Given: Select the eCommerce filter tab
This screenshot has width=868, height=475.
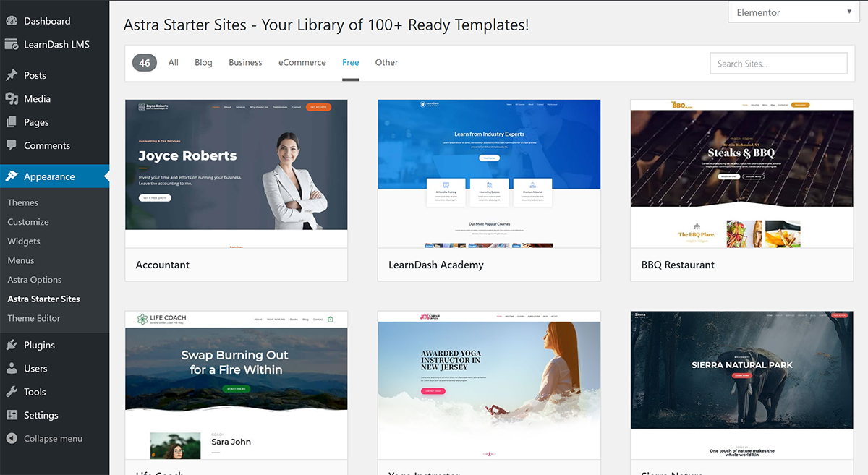Looking at the screenshot, I should 302,62.
